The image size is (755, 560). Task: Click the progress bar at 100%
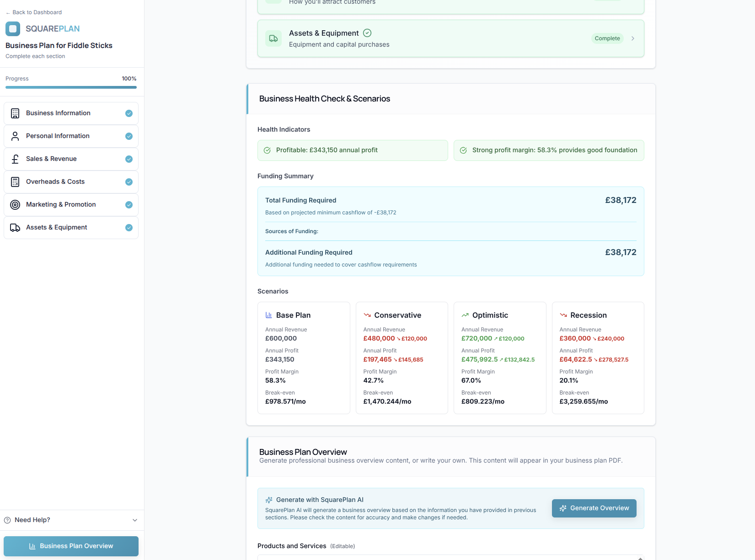[x=71, y=87]
